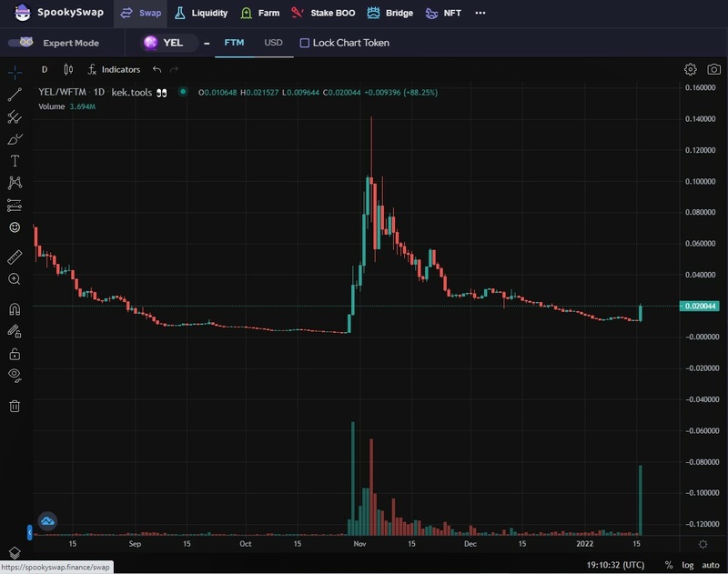This screenshot has width=728, height=574.
Task: Redo the chart action
Action: [x=174, y=70]
